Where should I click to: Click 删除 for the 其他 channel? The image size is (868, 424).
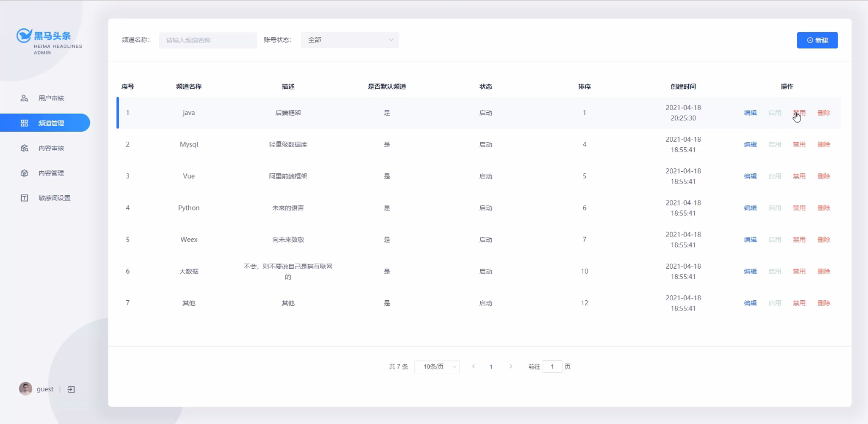[x=824, y=303]
